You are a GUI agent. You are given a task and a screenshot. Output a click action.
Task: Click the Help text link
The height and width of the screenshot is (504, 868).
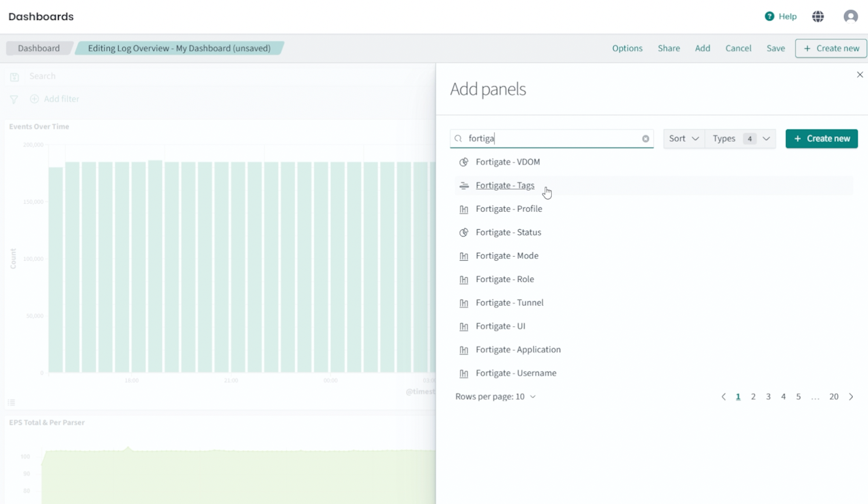pyautogui.click(x=788, y=16)
